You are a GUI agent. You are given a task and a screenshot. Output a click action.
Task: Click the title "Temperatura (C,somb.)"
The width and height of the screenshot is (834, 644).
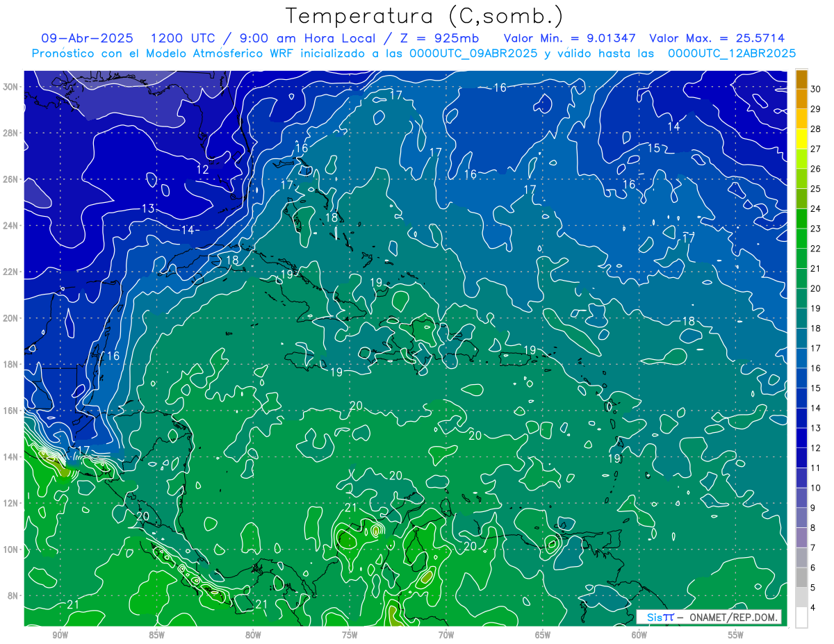pos(425,16)
